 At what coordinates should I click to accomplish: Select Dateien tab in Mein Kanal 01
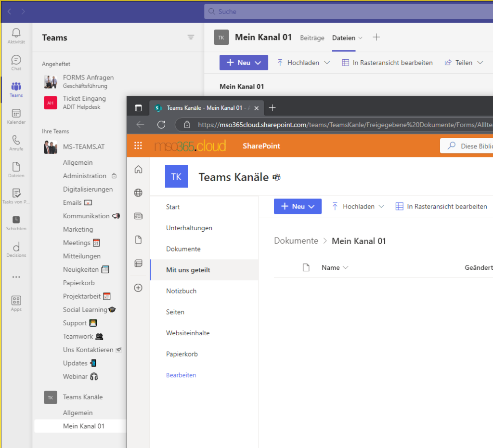click(343, 38)
